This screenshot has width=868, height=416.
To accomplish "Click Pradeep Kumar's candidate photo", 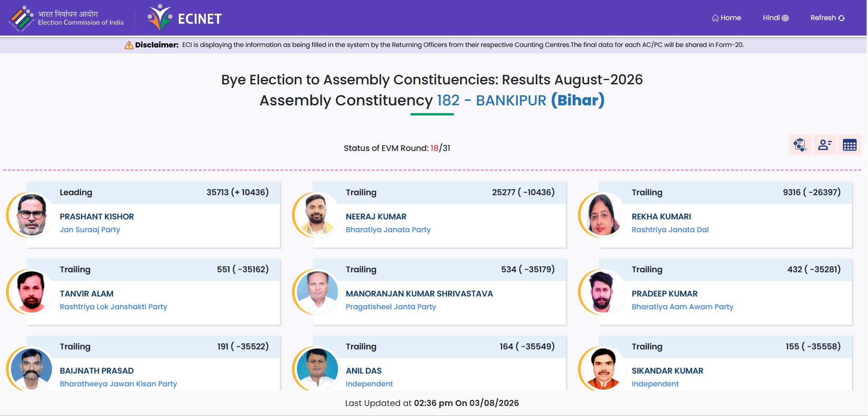I will coord(603,291).
